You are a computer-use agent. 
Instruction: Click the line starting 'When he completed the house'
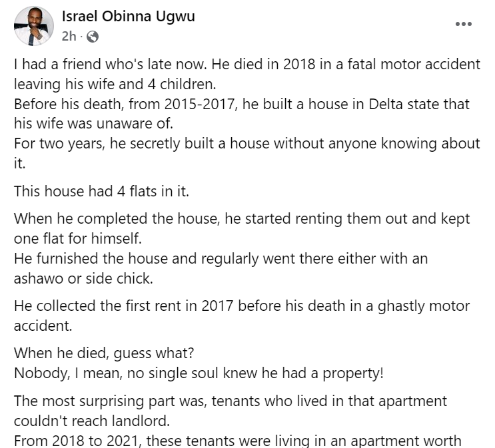242,219
